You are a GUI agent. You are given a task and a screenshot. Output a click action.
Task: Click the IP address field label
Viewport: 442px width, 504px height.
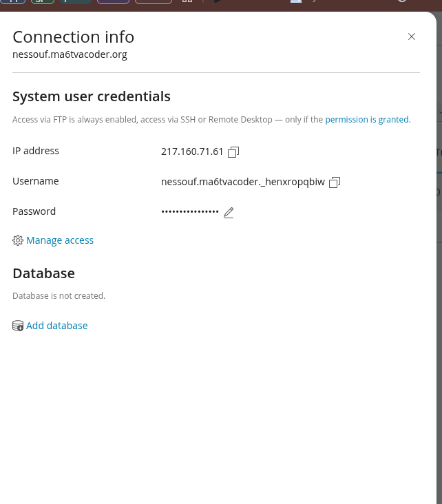pos(36,151)
